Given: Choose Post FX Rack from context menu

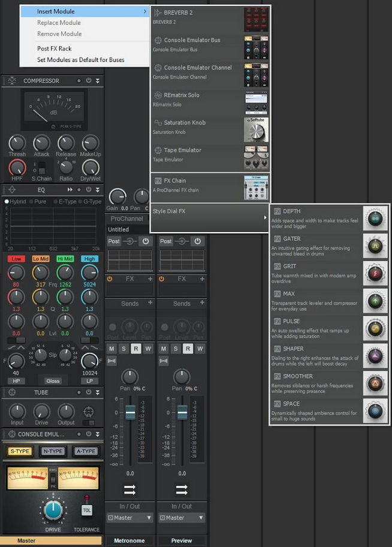Looking at the screenshot, I should tap(54, 49).
